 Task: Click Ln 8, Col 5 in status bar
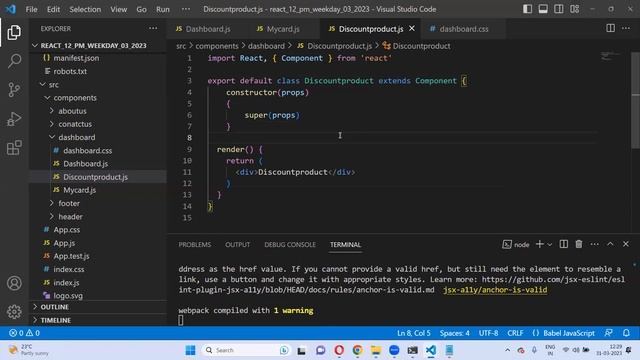point(413,333)
